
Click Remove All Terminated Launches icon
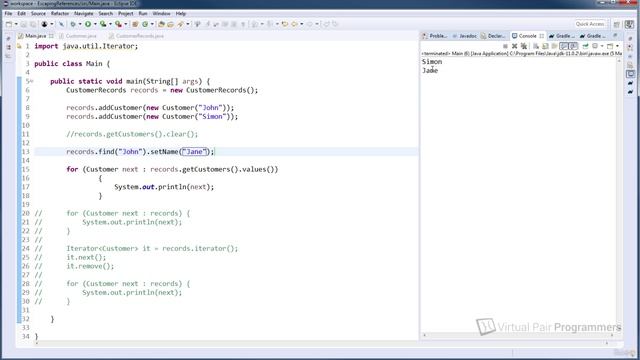tap(524, 46)
